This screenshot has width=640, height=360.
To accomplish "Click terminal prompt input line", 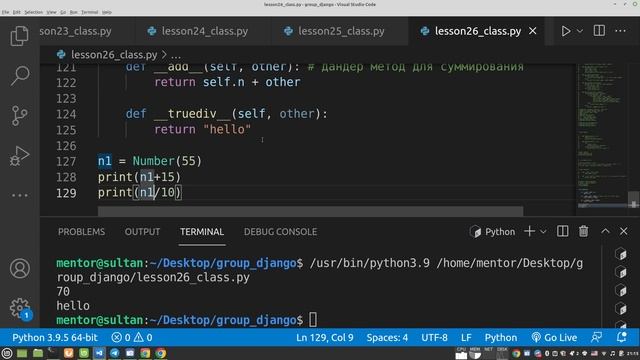I will (x=313, y=320).
